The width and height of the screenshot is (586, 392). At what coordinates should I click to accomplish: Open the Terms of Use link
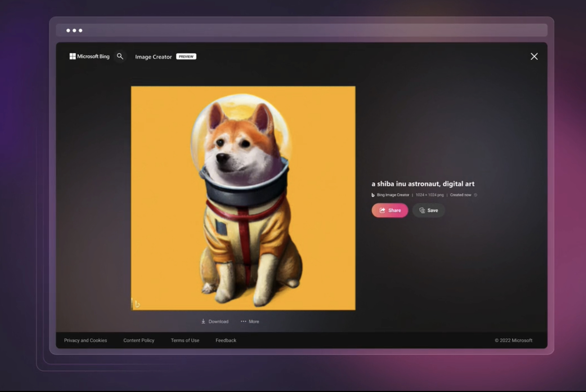[x=185, y=340]
